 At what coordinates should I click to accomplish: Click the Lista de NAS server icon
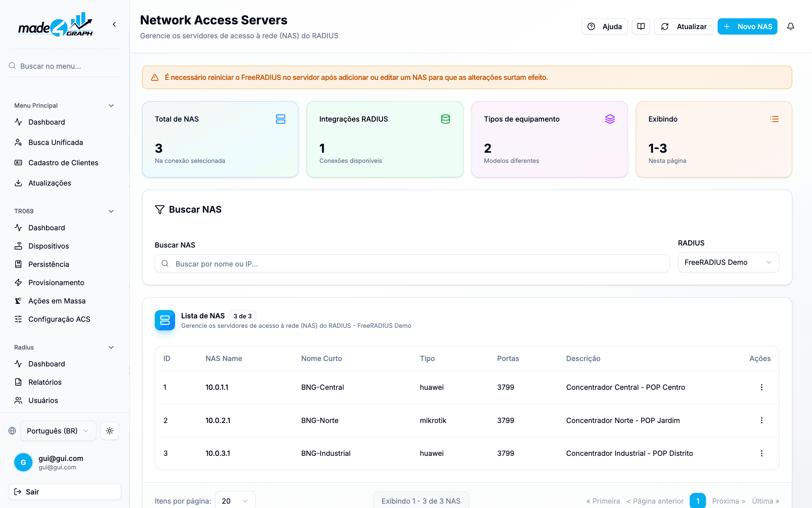[x=165, y=320]
